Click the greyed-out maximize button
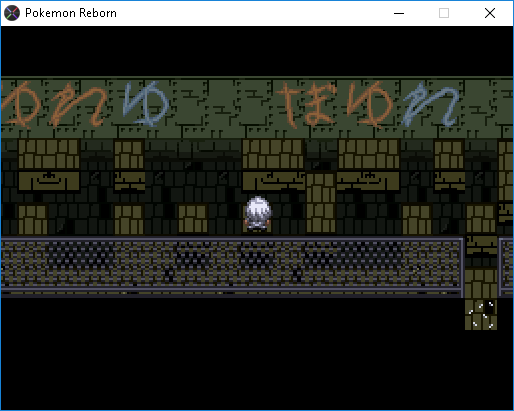Image resolution: width=514 pixels, height=411 pixels. (x=444, y=13)
